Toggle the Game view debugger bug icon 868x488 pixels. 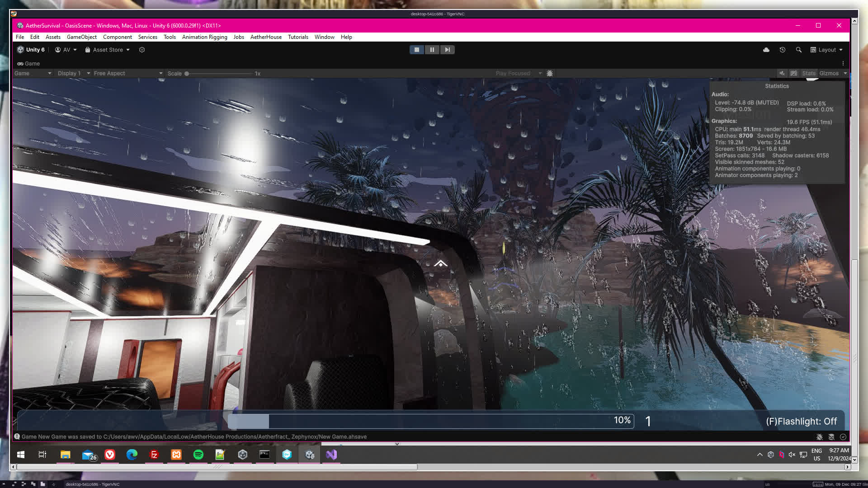550,73
